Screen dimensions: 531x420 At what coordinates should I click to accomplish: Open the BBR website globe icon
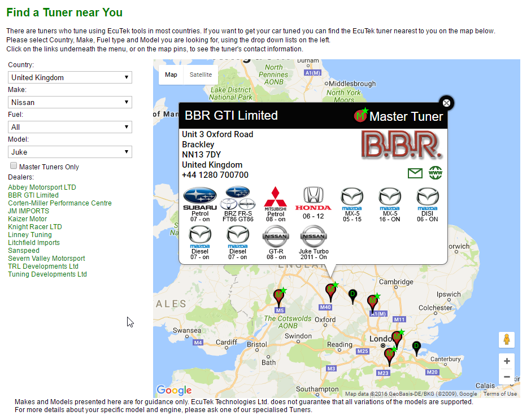click(x=435, y=173)
